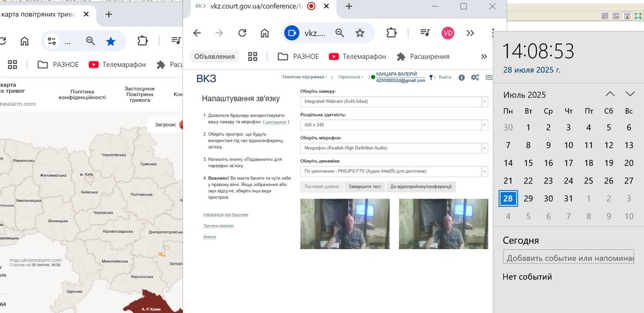Open the Причини відмови link
Screen dimensions: 644x313
(219, 226)
